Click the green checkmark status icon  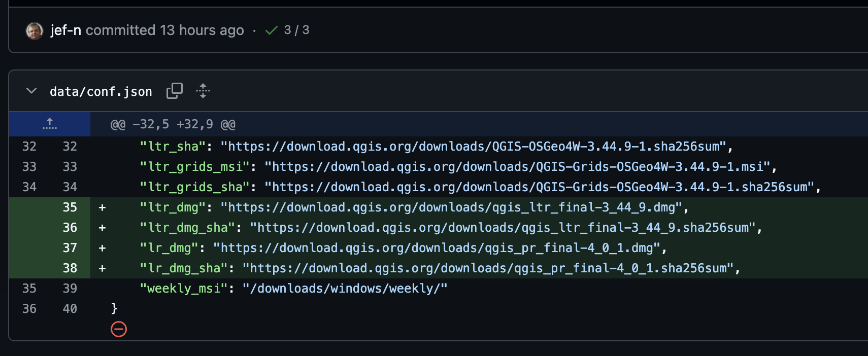272,31
